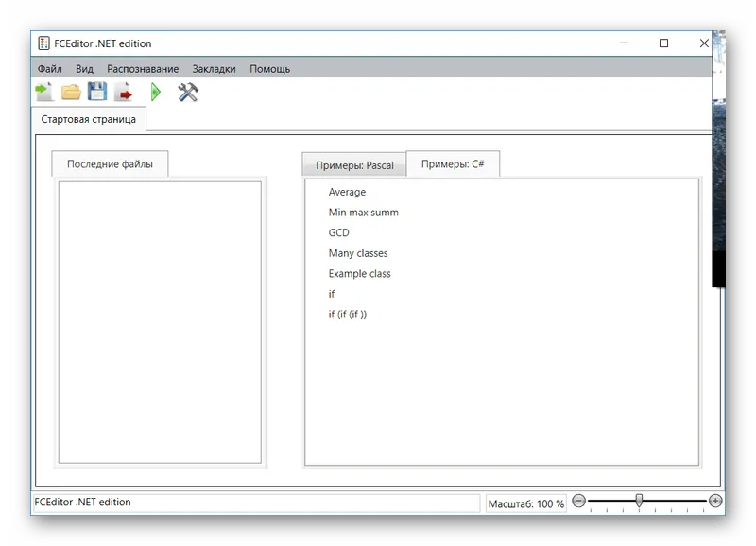
Task: Open the Помощь menu
Action: (x=269, y=69)
